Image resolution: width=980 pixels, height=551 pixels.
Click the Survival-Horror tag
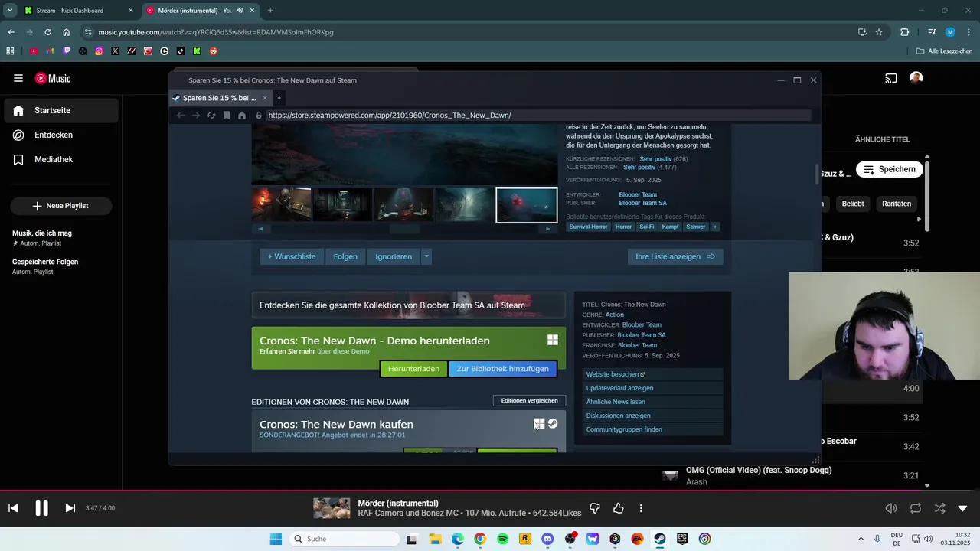588,227
